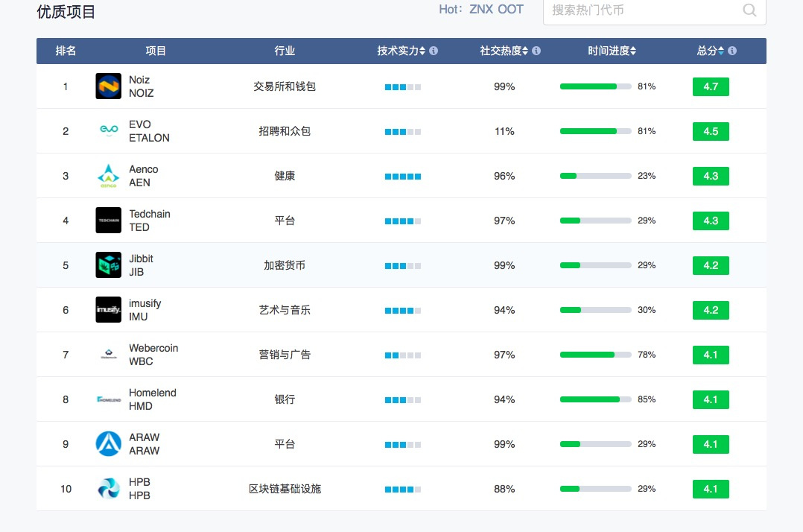The height and width of the screenshot is (532, 803).
Task: Click Jibbit's 4.2 score badge
Action: tap(711, 265)
